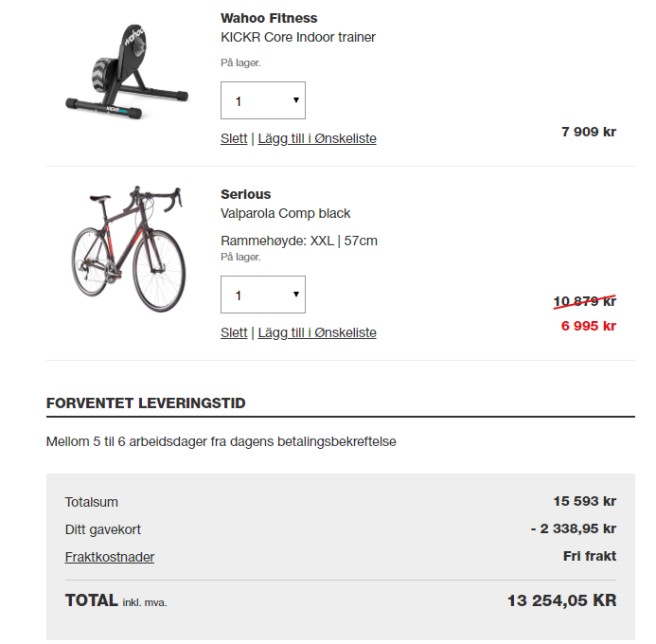Viewport: 656px width, 644px height.
Task: Add KICKR Core trainer to Ønskeliste
Action: tap(317, 138)
